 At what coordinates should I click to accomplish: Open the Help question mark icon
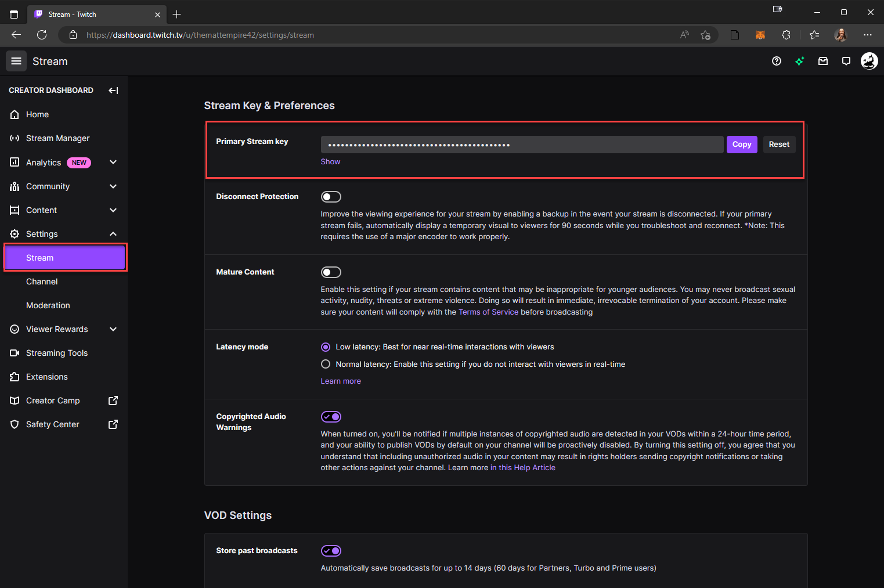(777, 61)
